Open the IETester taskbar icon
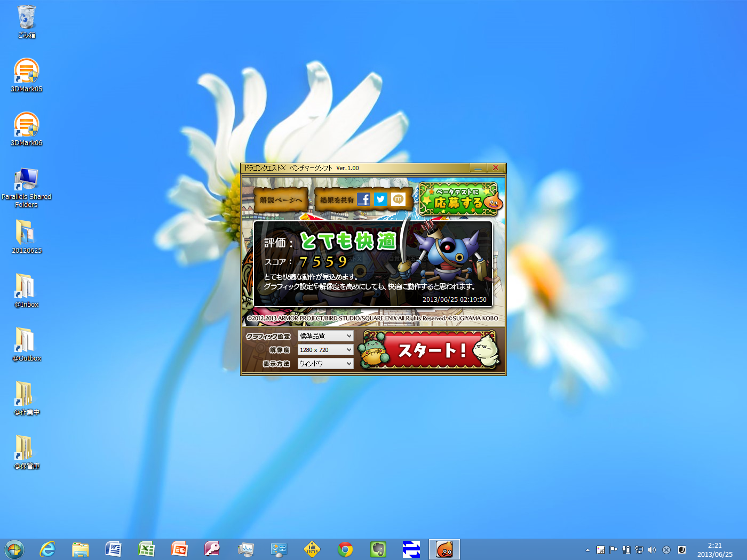Screen dimensions: 747x560 tap(312, 549)
